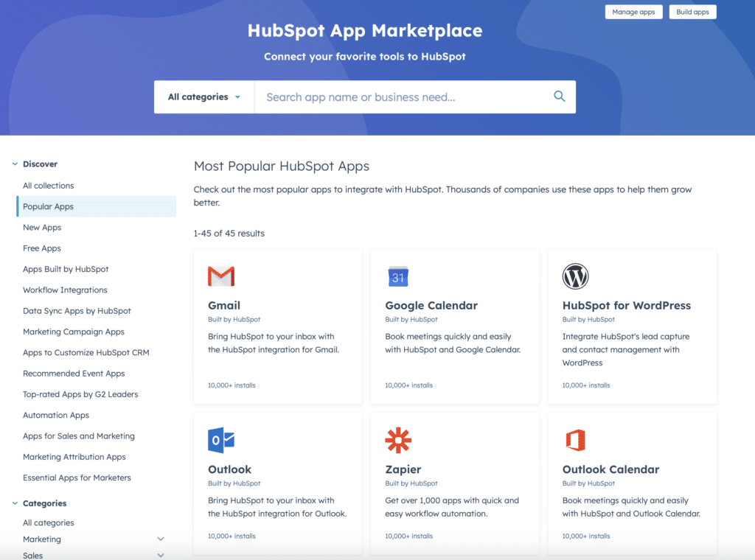The image size is (755, 560).
Task: Select the Sales category
Action: (x=32, y=555)
